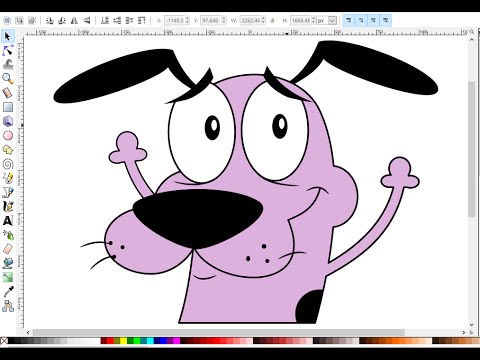Screen dimensions: 480x360
Task: Lower selection one step
Action: [x=117, y=21]
